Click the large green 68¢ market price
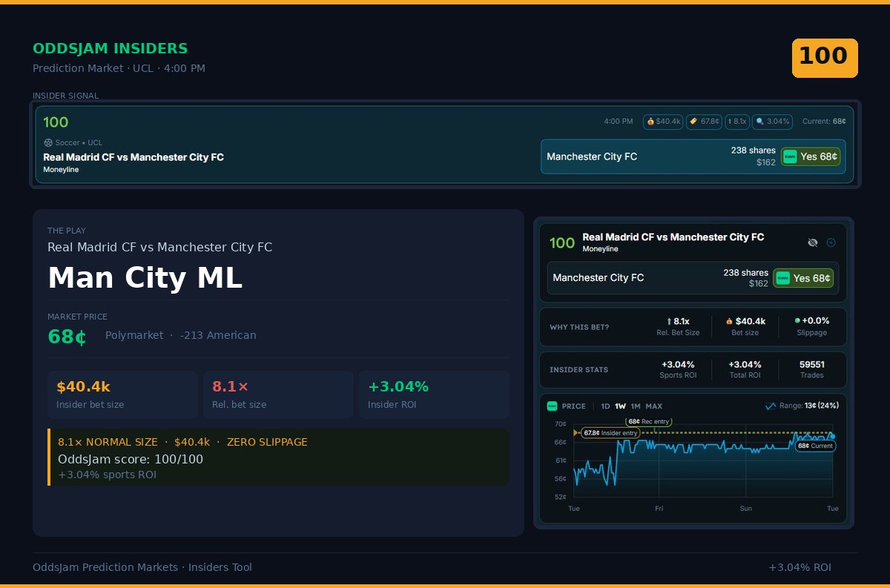The image size is (890, 588). 67,337
